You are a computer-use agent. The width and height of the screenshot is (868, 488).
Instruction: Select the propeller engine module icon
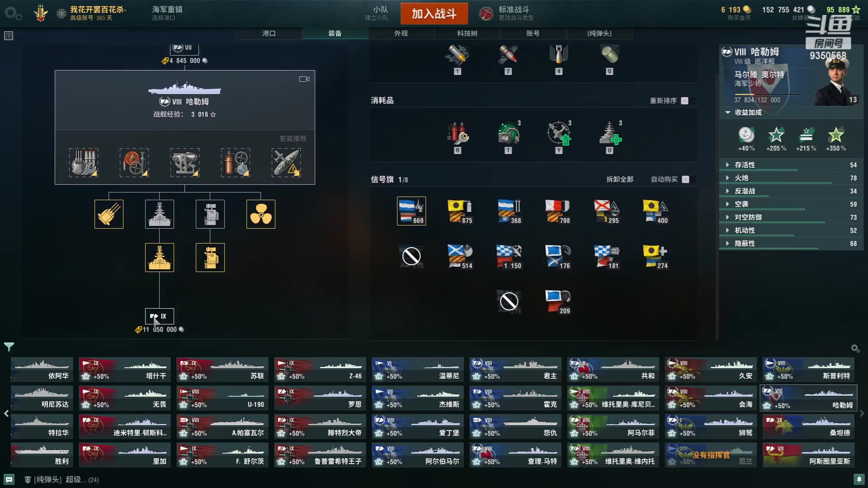coord(261,214)
